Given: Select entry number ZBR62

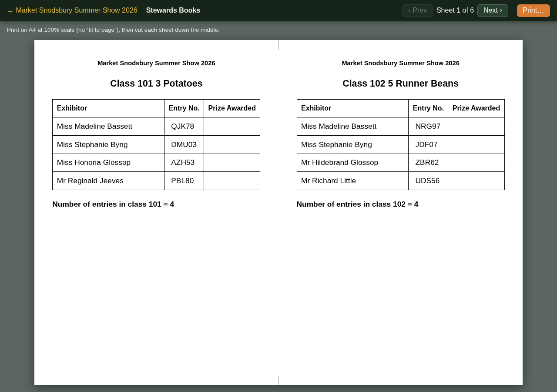Looking at the screenshot, I should 427,163.
